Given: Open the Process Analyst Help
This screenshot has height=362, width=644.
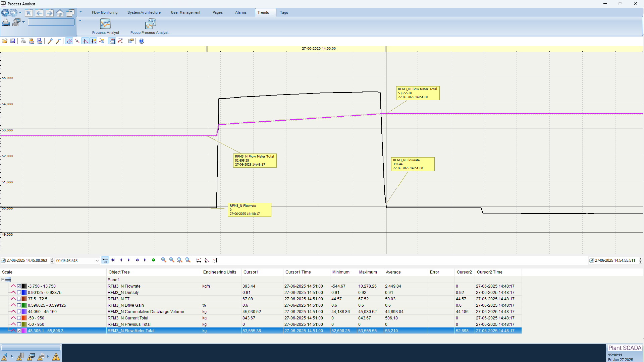Looking at the screenshot, I should tap(141, 41).
